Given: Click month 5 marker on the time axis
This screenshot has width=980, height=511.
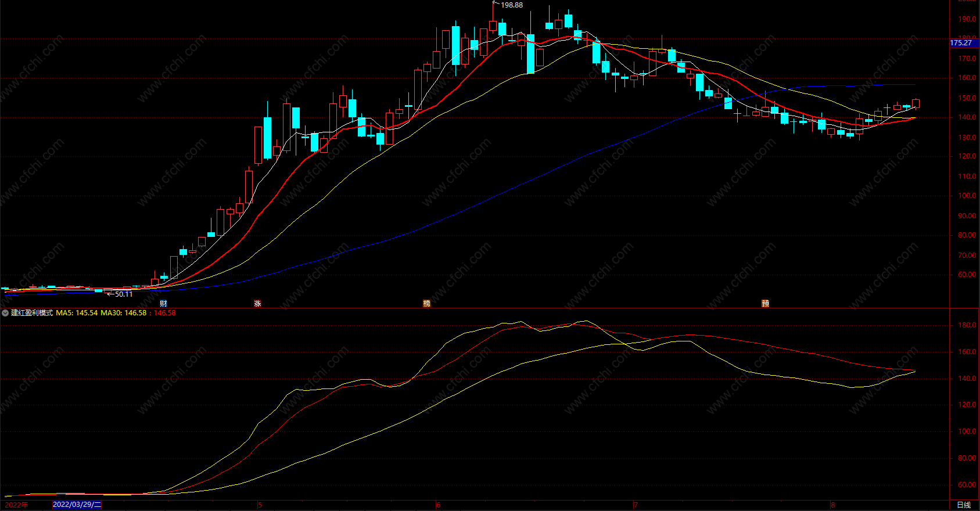Looking at the screenshot, I should [260, 505].
